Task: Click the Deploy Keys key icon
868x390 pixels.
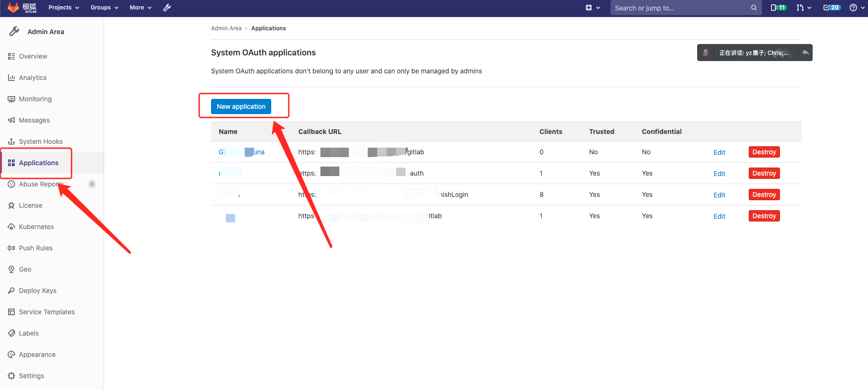Action: point(11,291)
